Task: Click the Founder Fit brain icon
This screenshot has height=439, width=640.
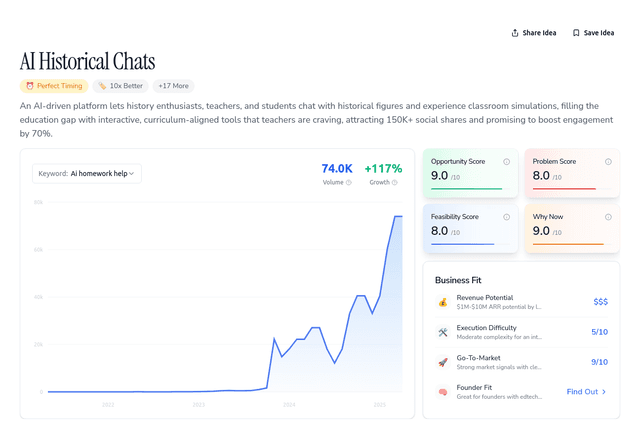Action: 443,392
